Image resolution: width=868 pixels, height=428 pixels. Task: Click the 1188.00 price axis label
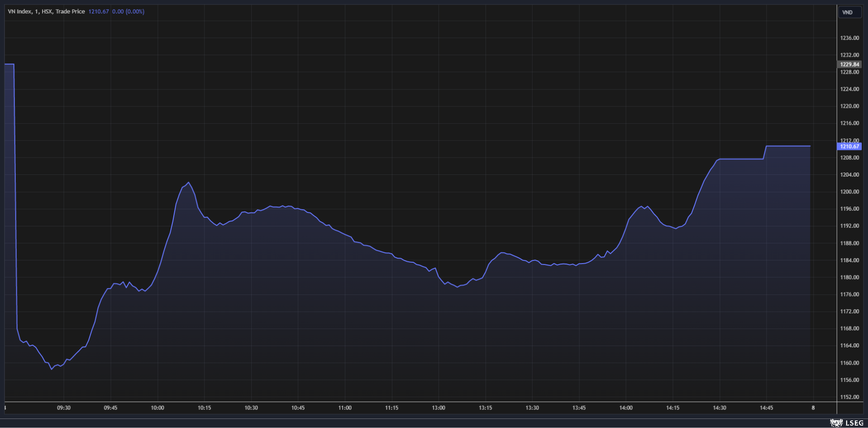(849, 243)
